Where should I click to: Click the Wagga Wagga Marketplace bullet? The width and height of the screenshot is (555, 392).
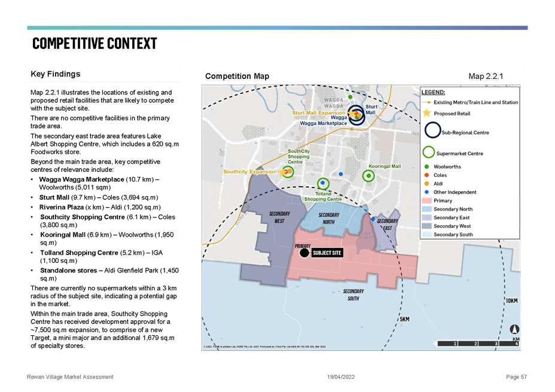pos(99,183)
